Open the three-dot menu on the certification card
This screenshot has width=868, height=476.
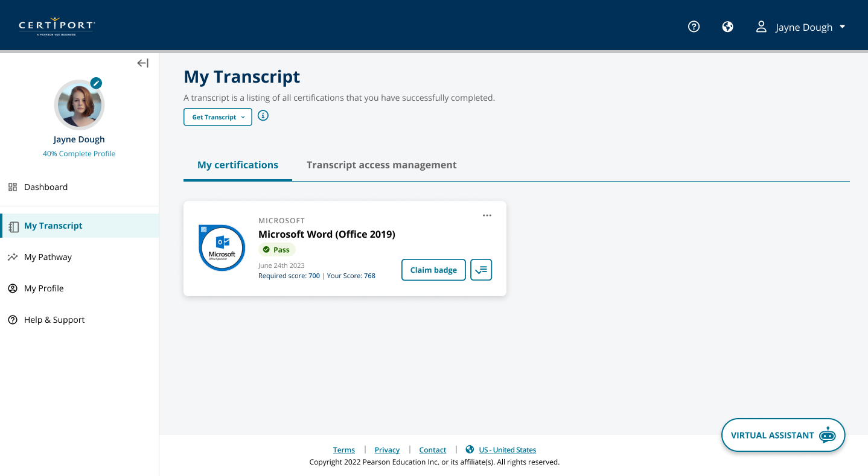pyautogui.click(x=487, y=215)
